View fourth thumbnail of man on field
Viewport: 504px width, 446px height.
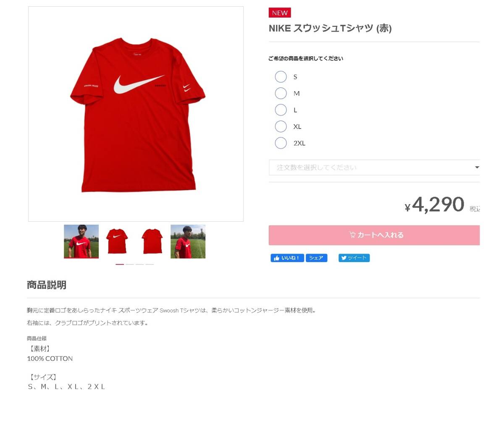click(188, 241)
